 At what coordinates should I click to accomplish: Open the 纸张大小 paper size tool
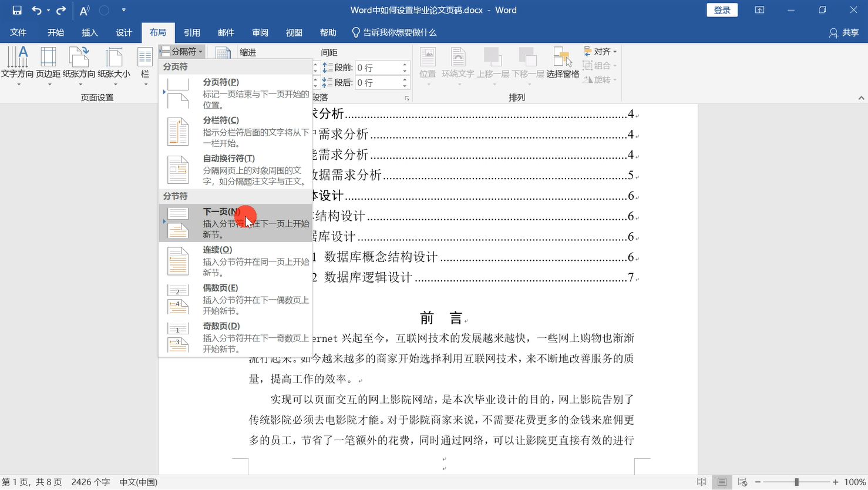[x=114, y=66]
